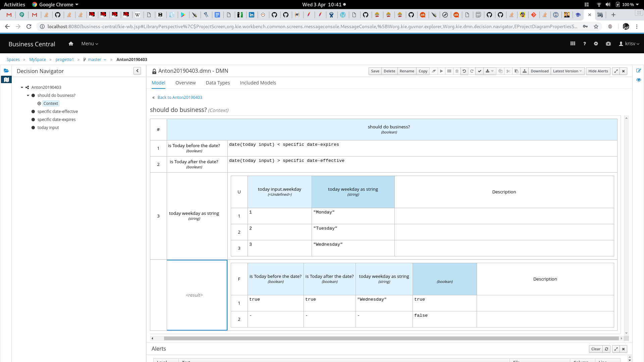Switch to the Data Types tab
The image size is (644, 362).
coord(218,83)
